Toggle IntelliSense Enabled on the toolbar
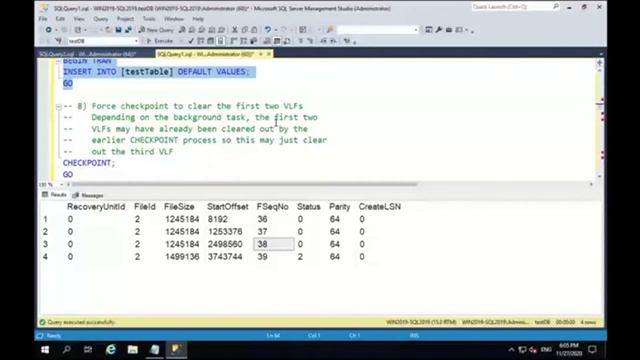Image resolution: width=640 pixels, height=360 pixels. 220,41
